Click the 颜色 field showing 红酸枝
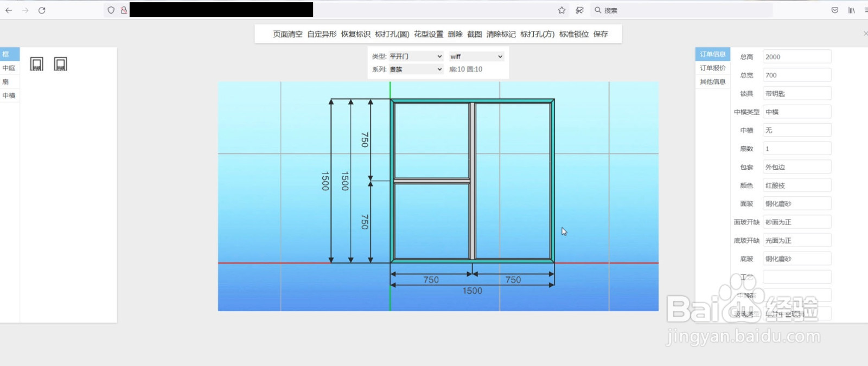Image resolution: width=868 pixels, height=366 pixels. (x=797, y=185)
